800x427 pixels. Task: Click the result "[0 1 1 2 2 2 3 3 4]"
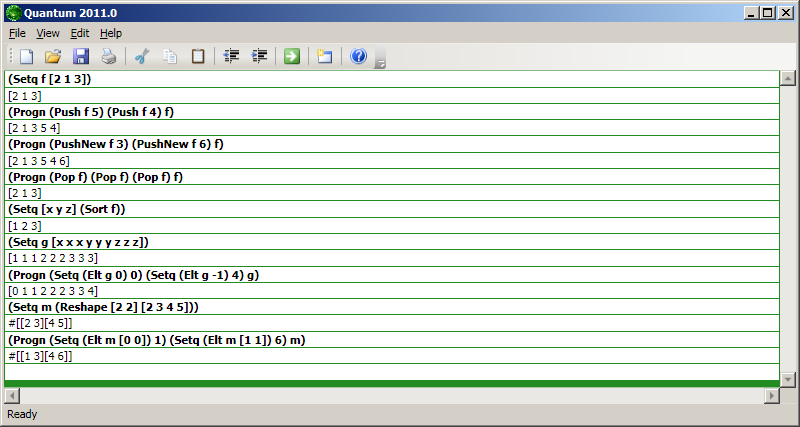[392, 291]
